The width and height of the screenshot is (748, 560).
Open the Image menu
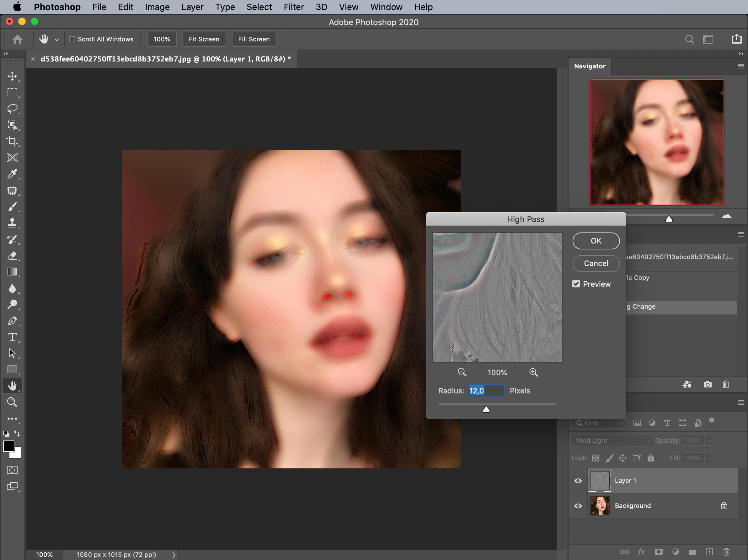tap(157, 7)
